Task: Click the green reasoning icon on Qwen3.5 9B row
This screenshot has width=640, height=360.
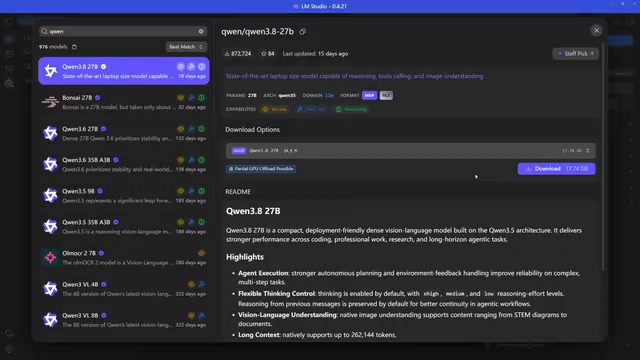Action: pos(202,191)
